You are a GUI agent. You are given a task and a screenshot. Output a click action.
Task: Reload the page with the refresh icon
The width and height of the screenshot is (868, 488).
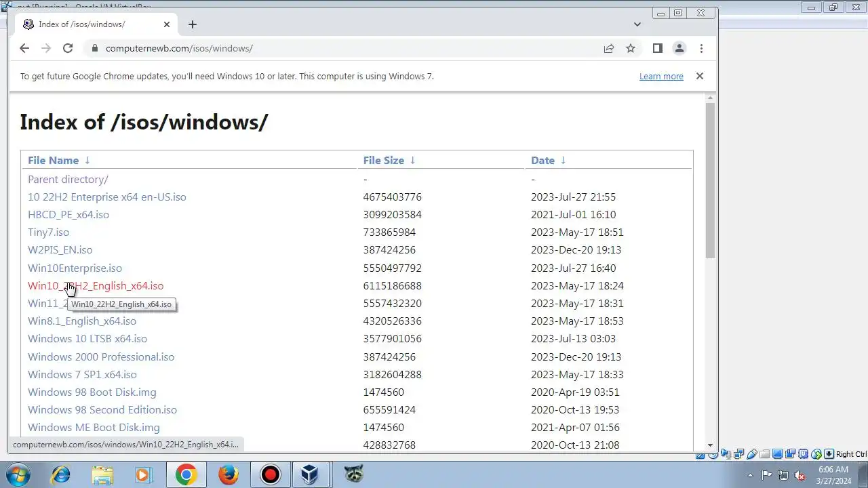68,48
